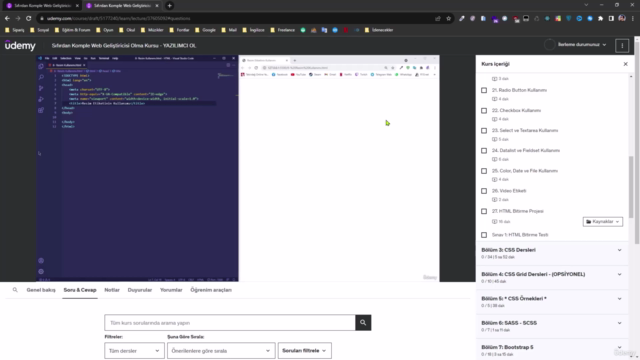Open the İzlenecekler bookmark folder
Screen dimensions: 640x360
click(379, 30)
